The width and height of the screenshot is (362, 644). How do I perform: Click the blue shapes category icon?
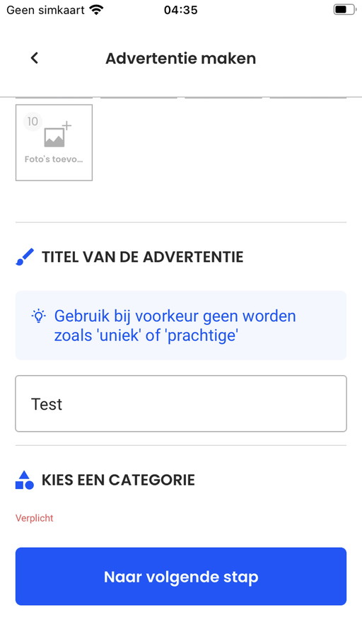[25, 480]
